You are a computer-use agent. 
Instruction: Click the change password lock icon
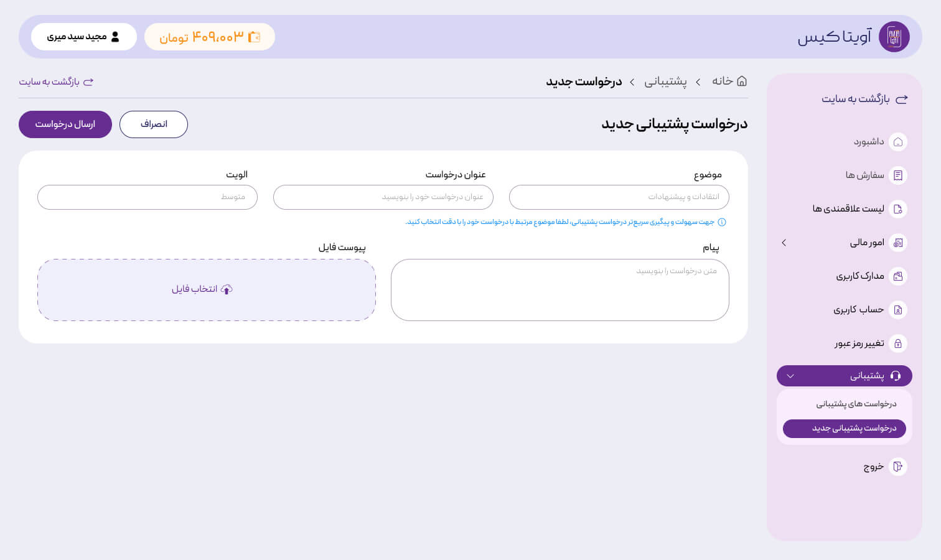click(897, 343)
